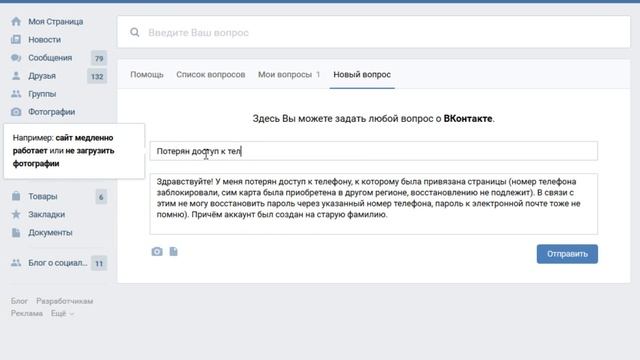Click the 11 counter badge next to Блог

click(99, 263)
